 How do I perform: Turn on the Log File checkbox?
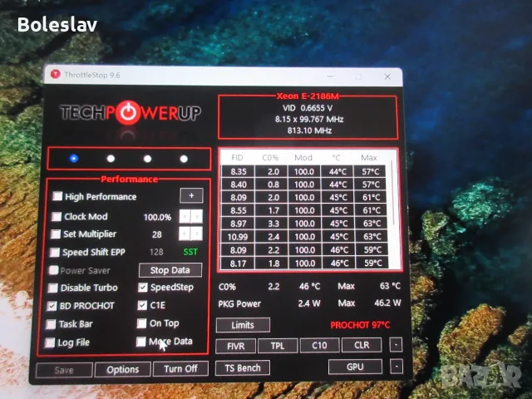click(x=50, y=342)
